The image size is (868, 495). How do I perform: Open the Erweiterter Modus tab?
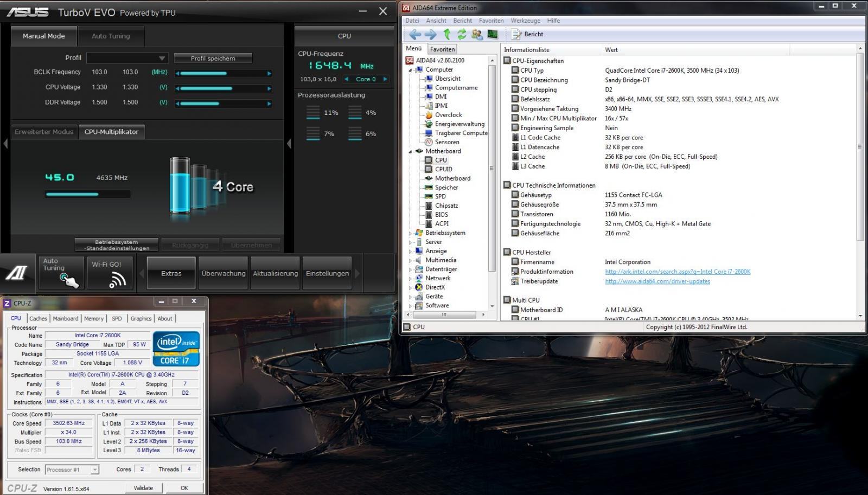click(x=44, y=132)
